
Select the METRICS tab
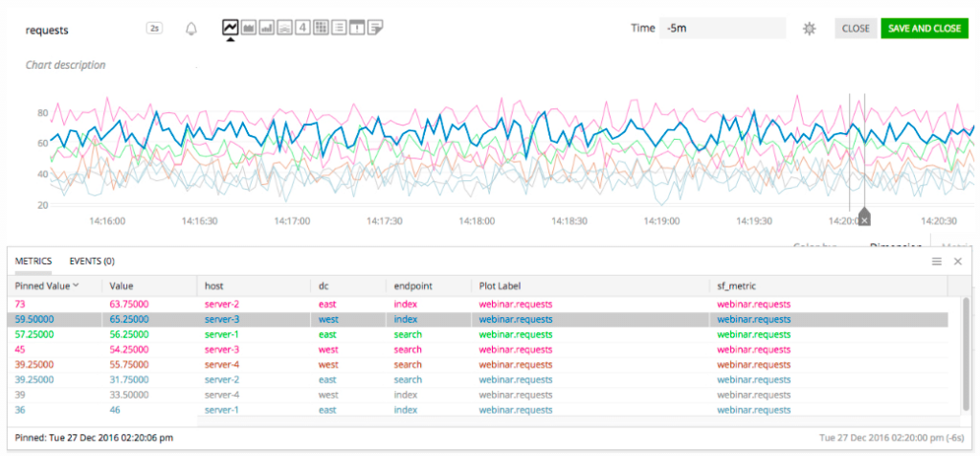[34, 261]
